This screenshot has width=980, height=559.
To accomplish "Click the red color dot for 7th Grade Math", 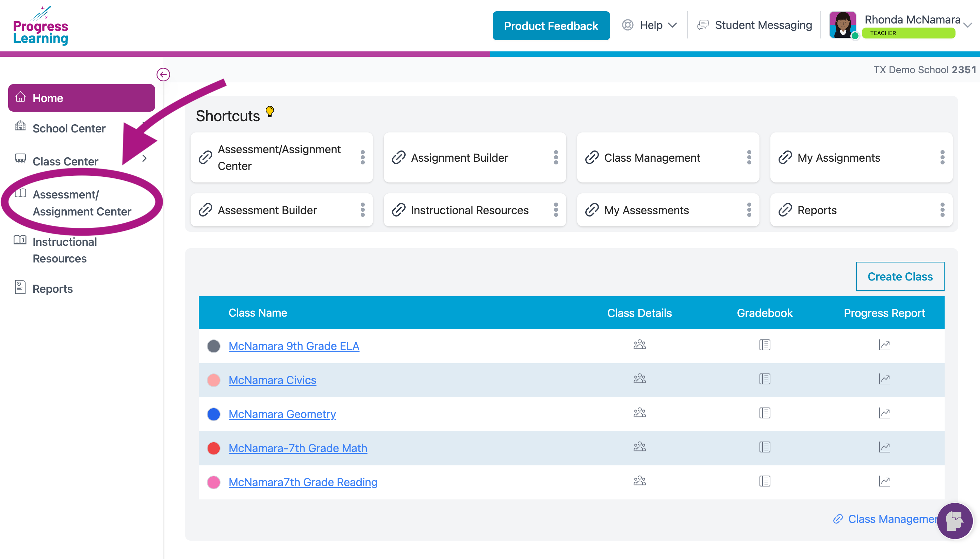I will (x=214, y=448).
